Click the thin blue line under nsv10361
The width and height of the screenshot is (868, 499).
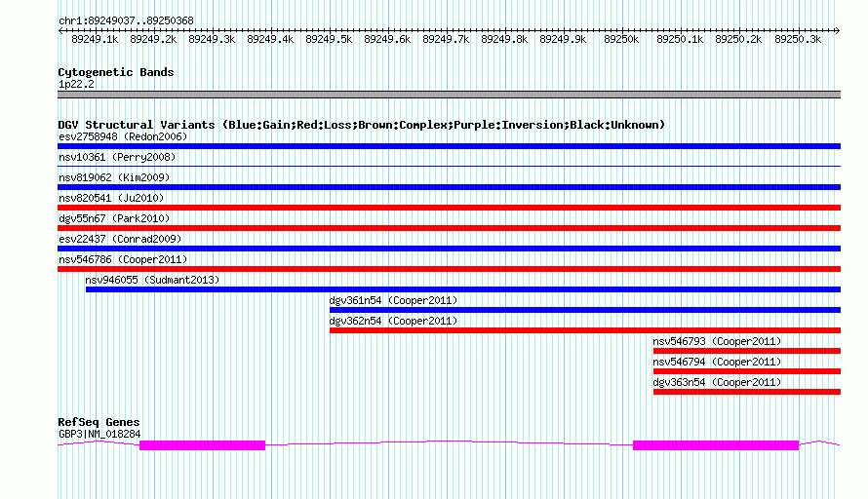pyautogui.click(x=449, y=166)
